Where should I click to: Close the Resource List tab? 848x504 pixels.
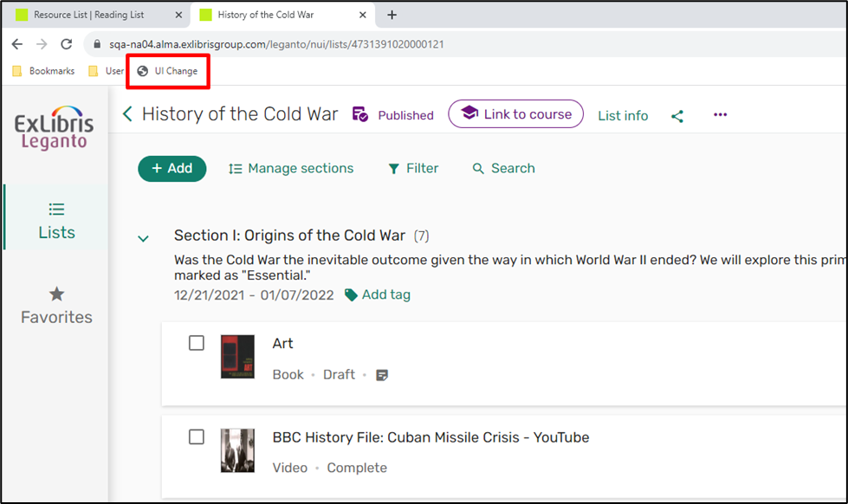[x=178, y=15]
